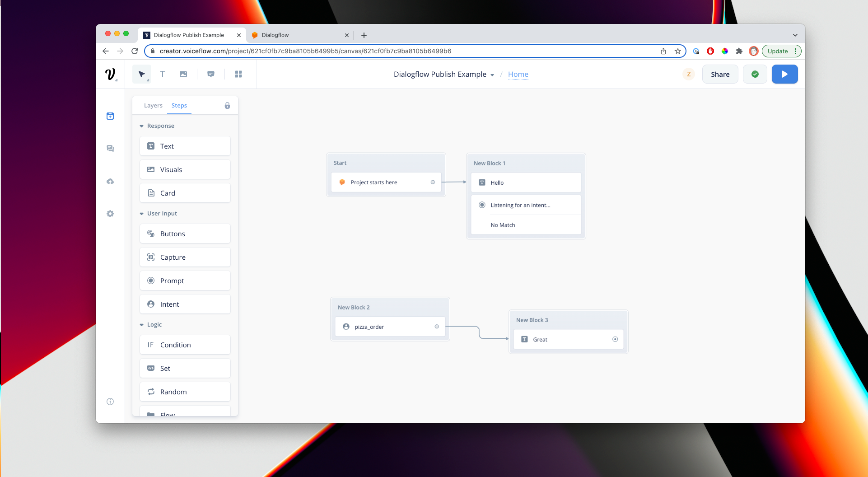Click the Condition IF icon
The width and height of the screenshot is (868, 477).
[x=151, y=345]
